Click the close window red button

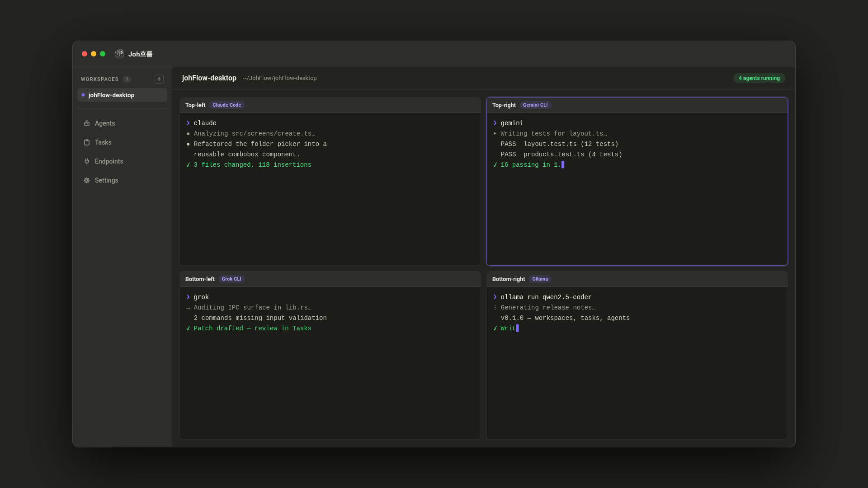(85, 54)
